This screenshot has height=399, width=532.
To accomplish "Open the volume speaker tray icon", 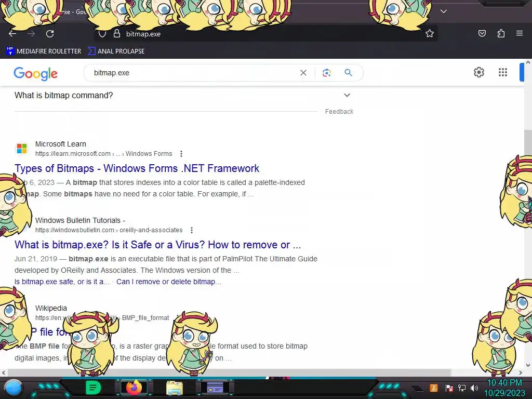I will 474,388.
